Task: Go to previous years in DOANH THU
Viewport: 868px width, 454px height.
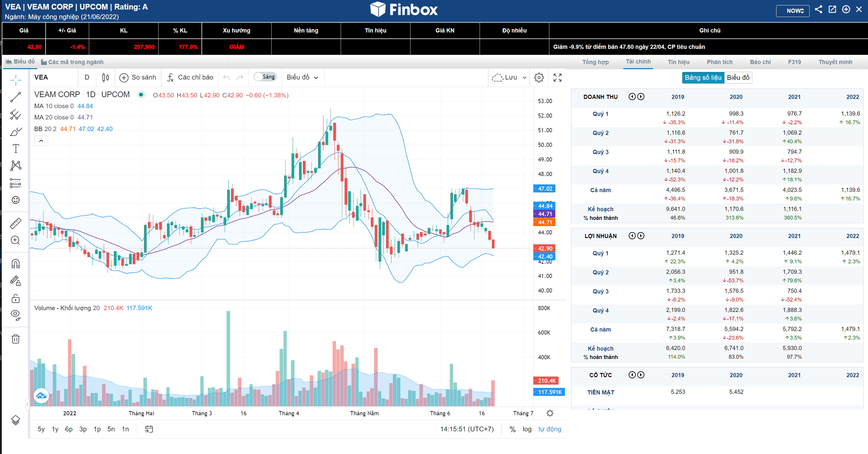Action: coord(632,97)
